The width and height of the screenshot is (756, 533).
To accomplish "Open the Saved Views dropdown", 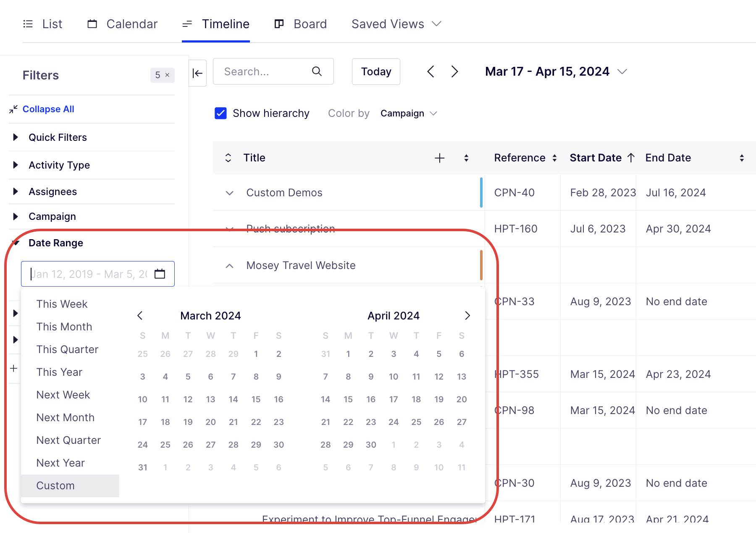I will (x=396, y=24).
